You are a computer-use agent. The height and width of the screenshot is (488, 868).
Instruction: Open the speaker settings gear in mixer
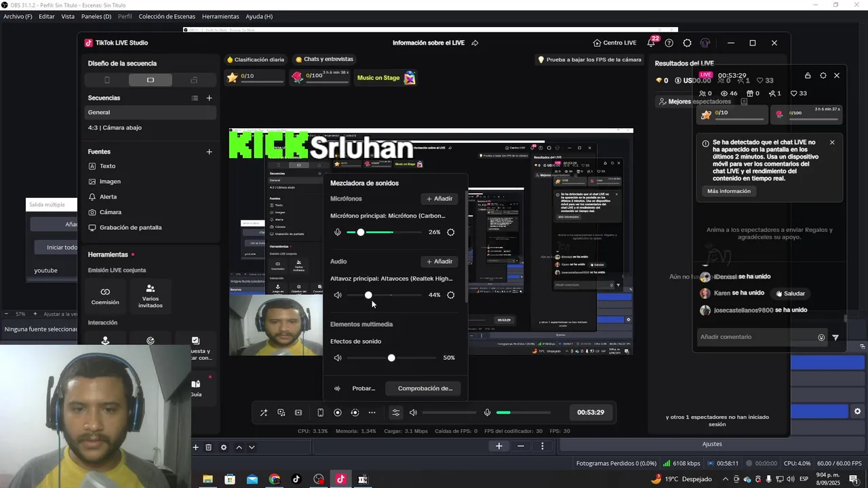450,295
